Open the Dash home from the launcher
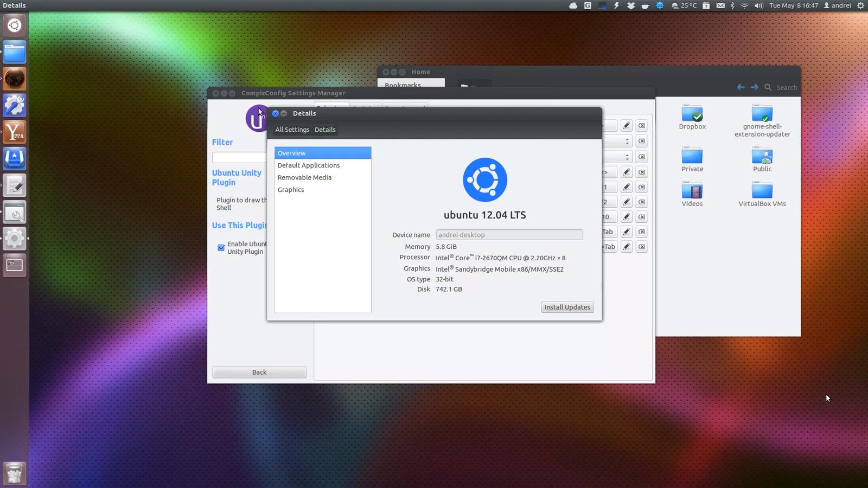This screenshot has height=488, width=868. point(14,24)
